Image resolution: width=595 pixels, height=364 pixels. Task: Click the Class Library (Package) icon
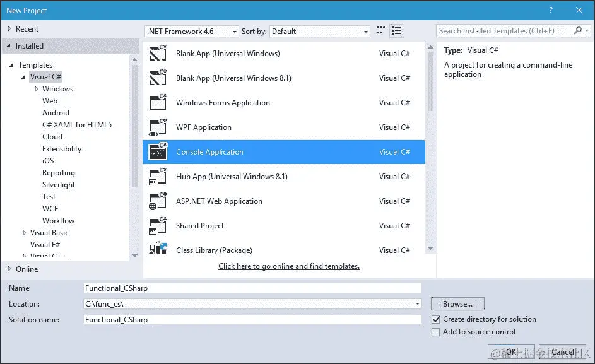point(158,248)
